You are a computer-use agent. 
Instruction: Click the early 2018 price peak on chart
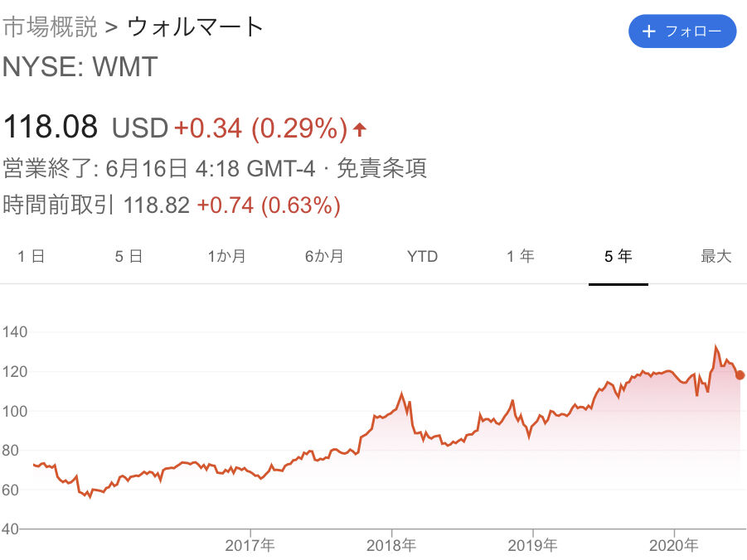pyautogui.click(x=401, y=393)
